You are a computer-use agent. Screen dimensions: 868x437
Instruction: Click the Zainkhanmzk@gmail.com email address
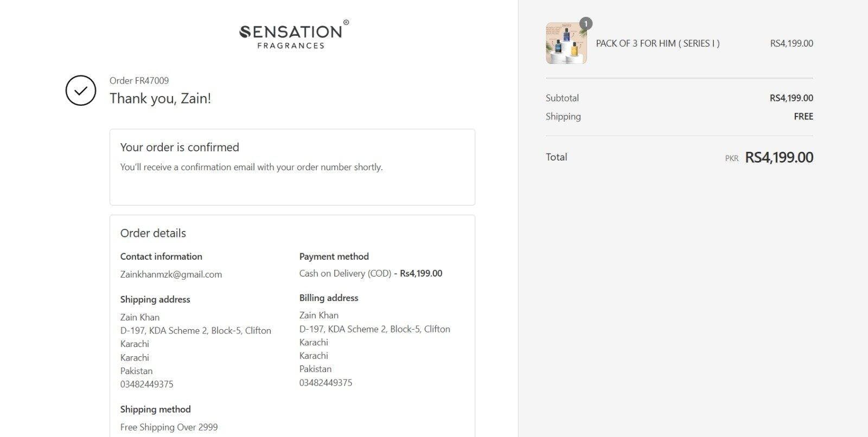pyautogui.click(x=171, y=274)
